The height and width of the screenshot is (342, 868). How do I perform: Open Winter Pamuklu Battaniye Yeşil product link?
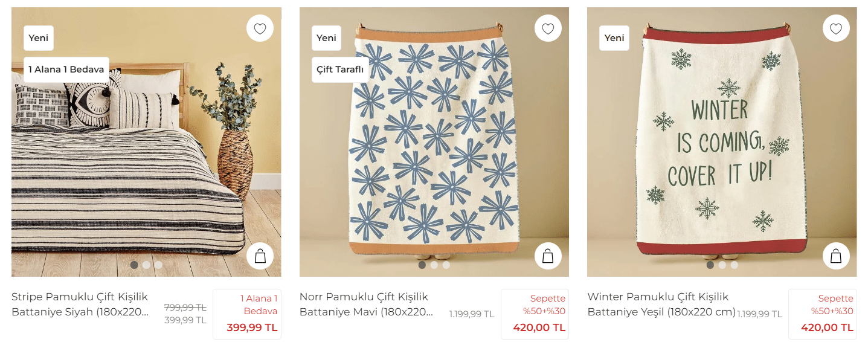(x=661, y=305)
